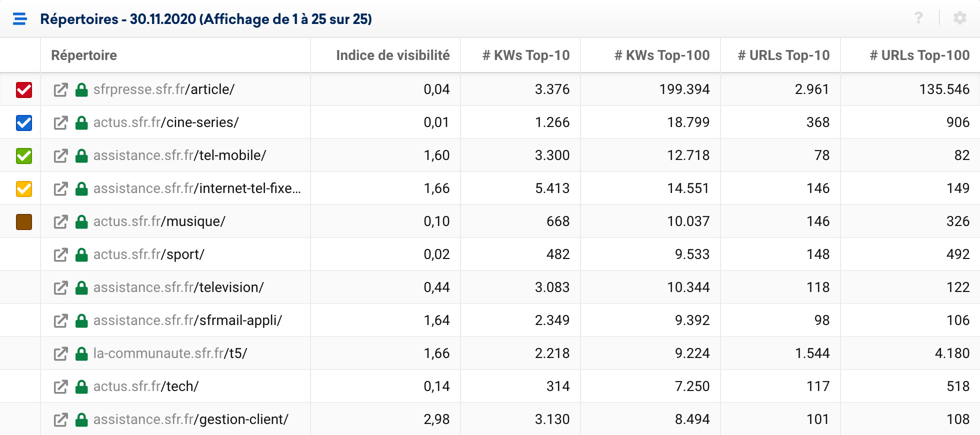The width and height of the screenshot is (980, 435).
Task: Click the green lock icon for actus.sfr.fr/tech/
Action: 81,386
